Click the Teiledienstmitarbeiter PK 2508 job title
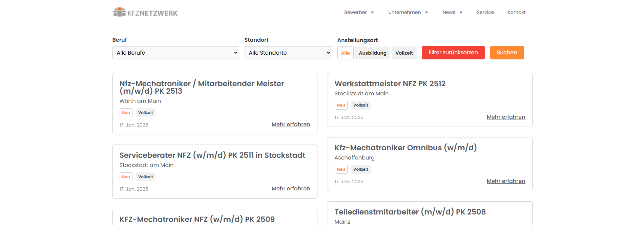This screenshot has width=644, height=225. click(410, 212)
